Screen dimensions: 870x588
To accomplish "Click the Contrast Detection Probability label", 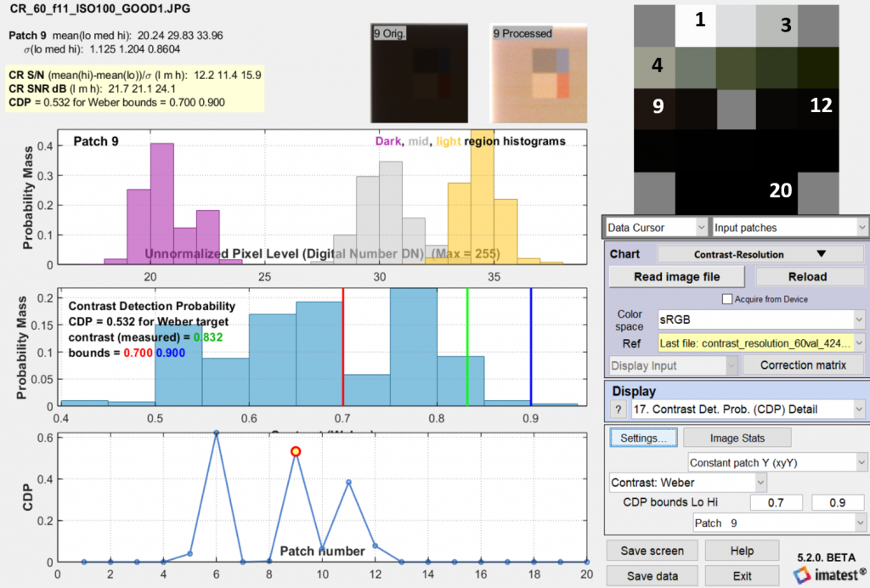I will (x=151, y=306).
